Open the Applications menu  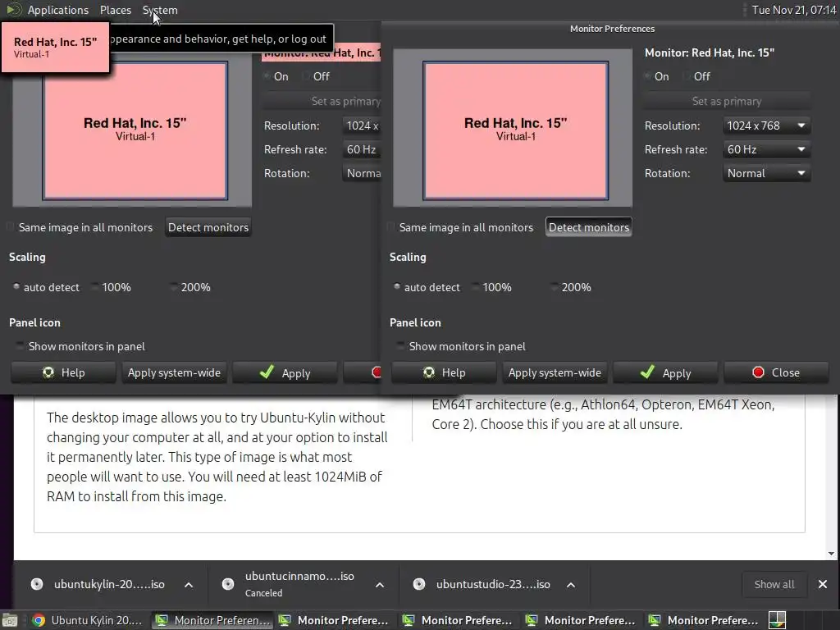(x=58, y=10)
